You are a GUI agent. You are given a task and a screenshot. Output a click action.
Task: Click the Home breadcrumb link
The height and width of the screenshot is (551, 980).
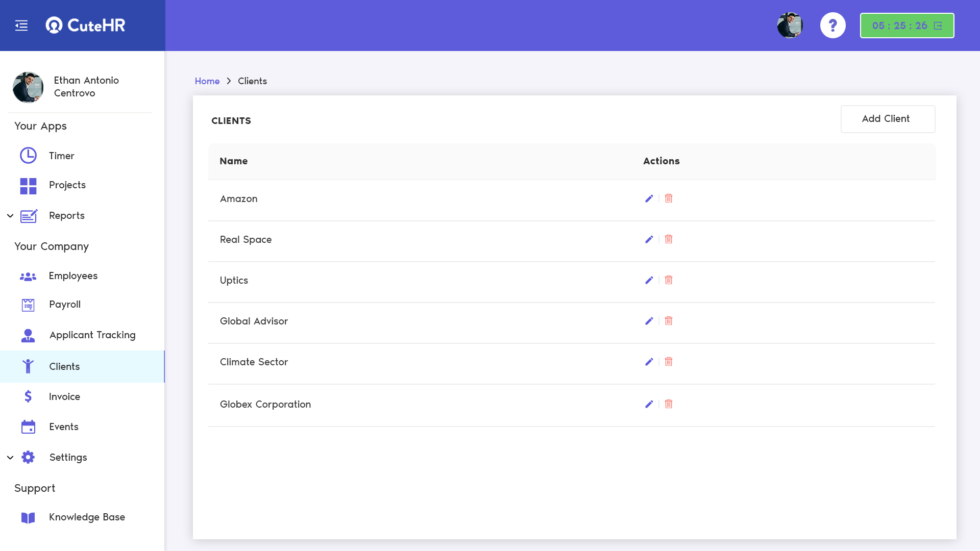(x=207, y=81)
